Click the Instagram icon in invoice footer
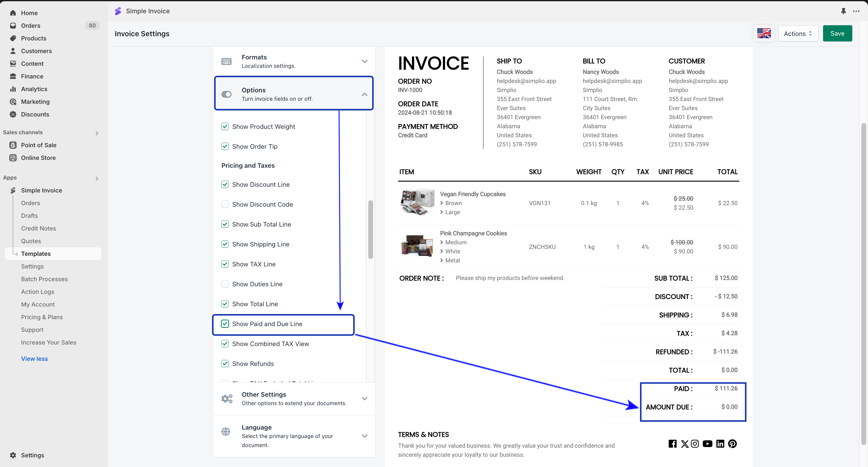Image resolution: width=868 pixels, height=467 pixels. [x=695, y=443]
